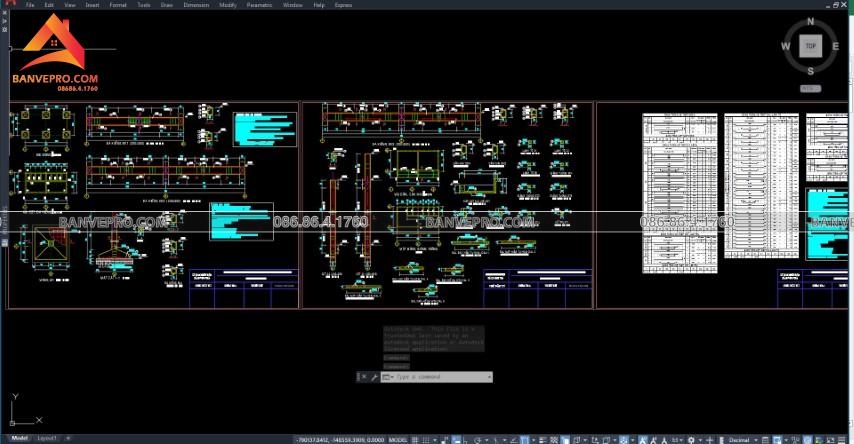
Task: Open the isometric drafting plane dropdown arrow
Action: 504,439
